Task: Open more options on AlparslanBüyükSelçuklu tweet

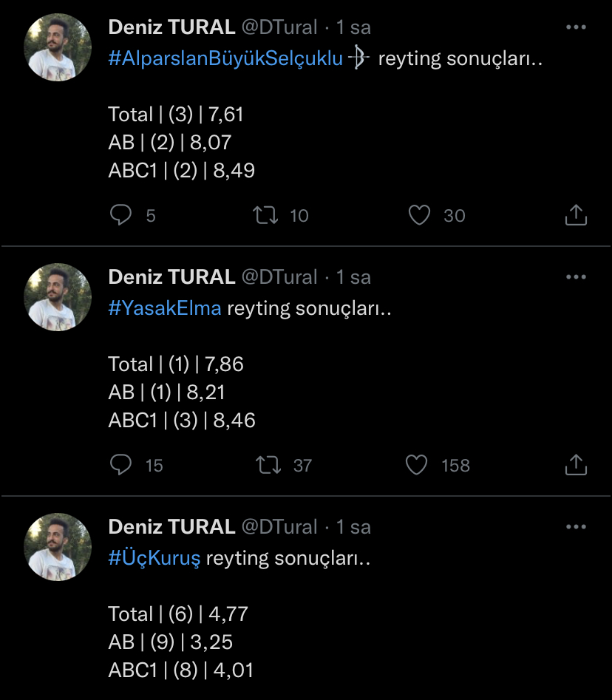Action: coord(576,27)
